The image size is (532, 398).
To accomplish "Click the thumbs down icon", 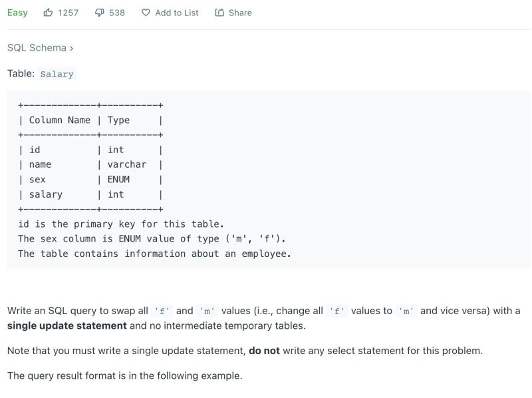I will [99, 13].
